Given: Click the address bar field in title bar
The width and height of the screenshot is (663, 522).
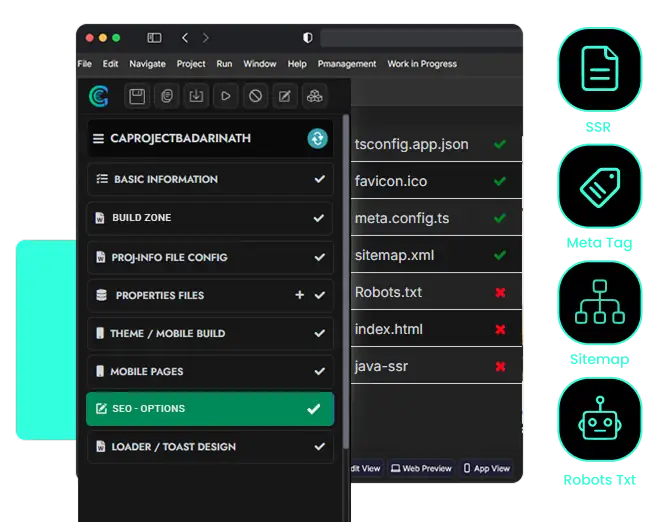Looking at the screenshot, I should tap(421, 38).
